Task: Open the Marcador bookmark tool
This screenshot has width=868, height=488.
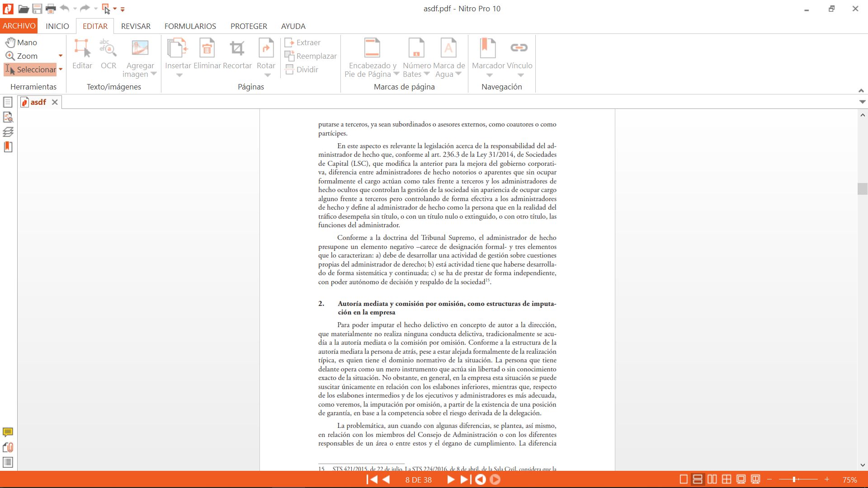Action: pos(488,49)
